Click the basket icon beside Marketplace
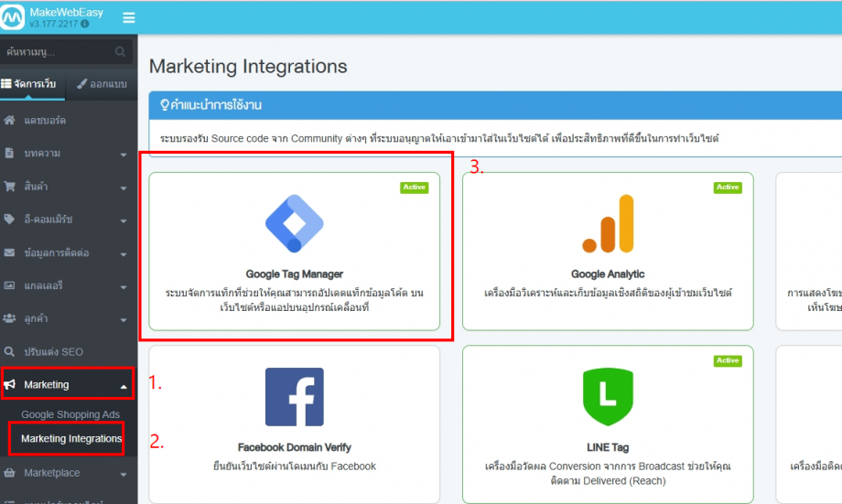Image resolution: width=842 pixels, height=504 pixels. click(10, 473)
